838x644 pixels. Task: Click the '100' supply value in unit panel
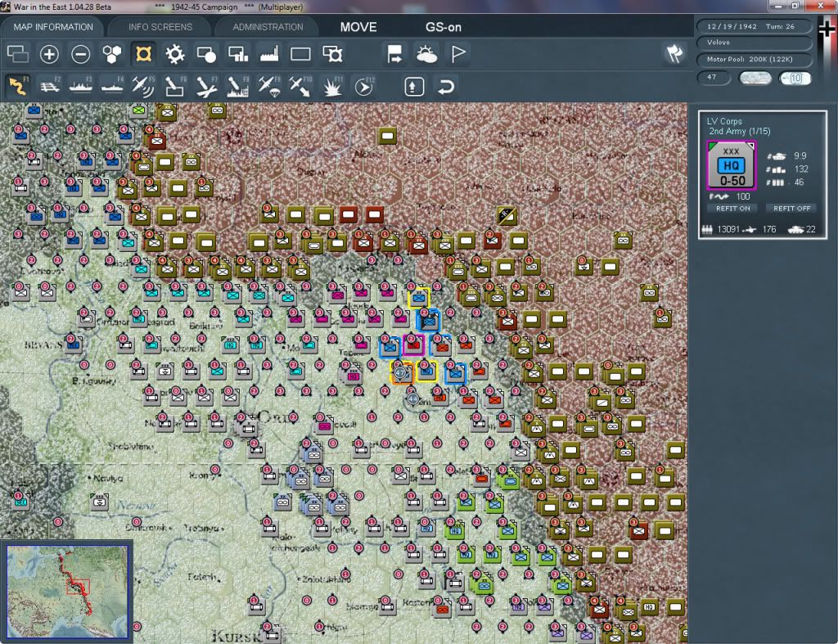743,196
